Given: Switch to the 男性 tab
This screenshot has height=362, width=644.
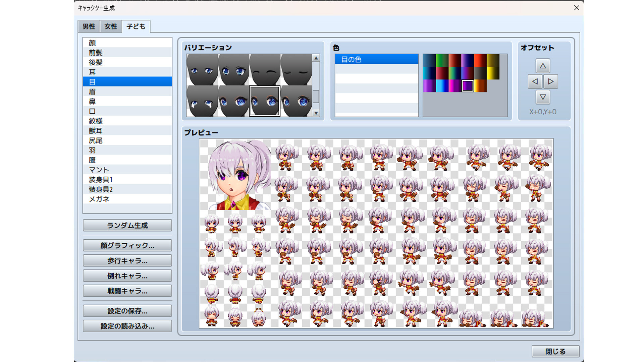Looking at the screenshot, I should [x=89, y=26].
